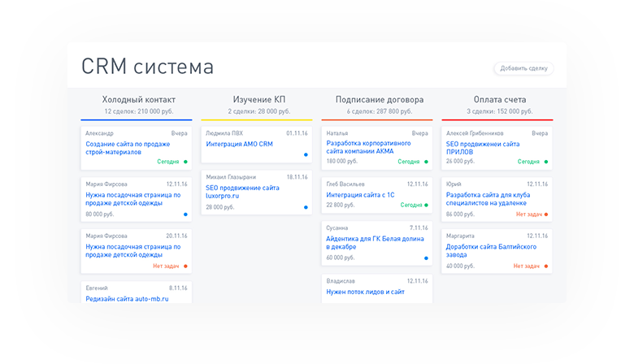Click green status dot on Александр card
634x364 pixels.
[x=185, y=162]
